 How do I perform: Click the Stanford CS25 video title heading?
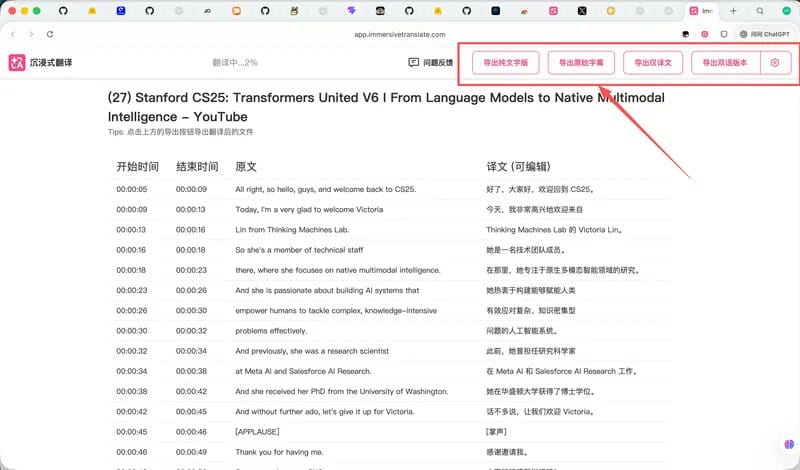pos(386,107)
